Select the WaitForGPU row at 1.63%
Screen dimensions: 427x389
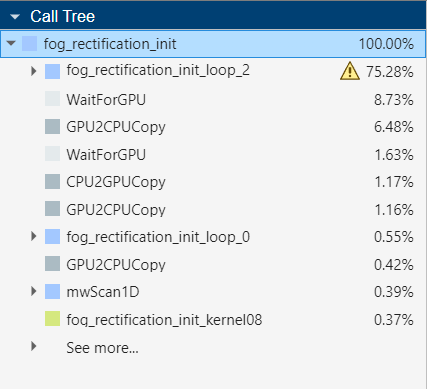[213, 154]
